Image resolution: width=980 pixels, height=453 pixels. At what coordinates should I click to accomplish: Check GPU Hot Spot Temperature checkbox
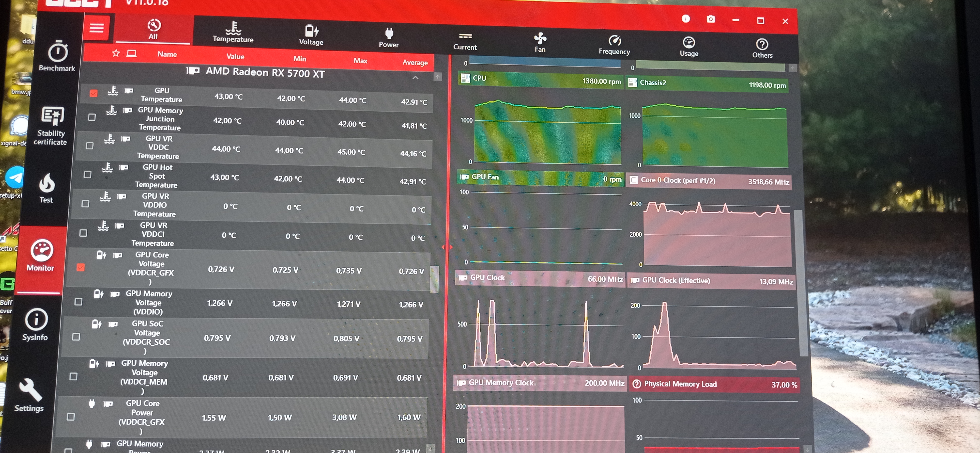(x=88, y=174)
